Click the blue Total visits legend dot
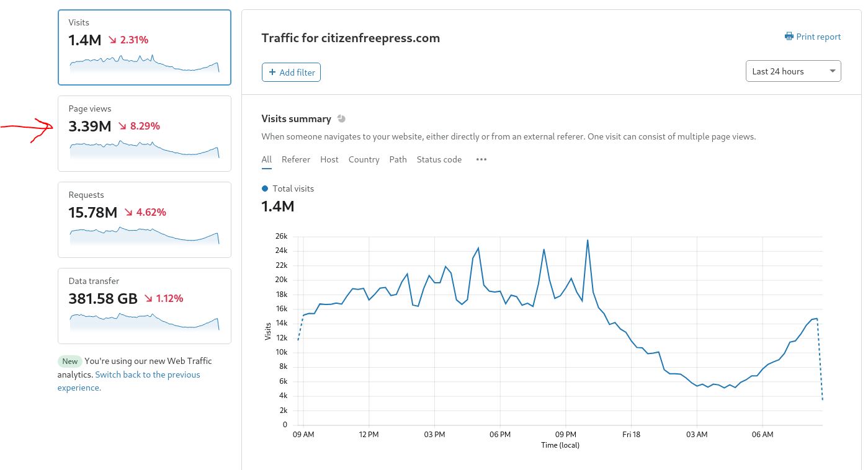This screenshot has width=868, height=470. [x=266, y=188]
